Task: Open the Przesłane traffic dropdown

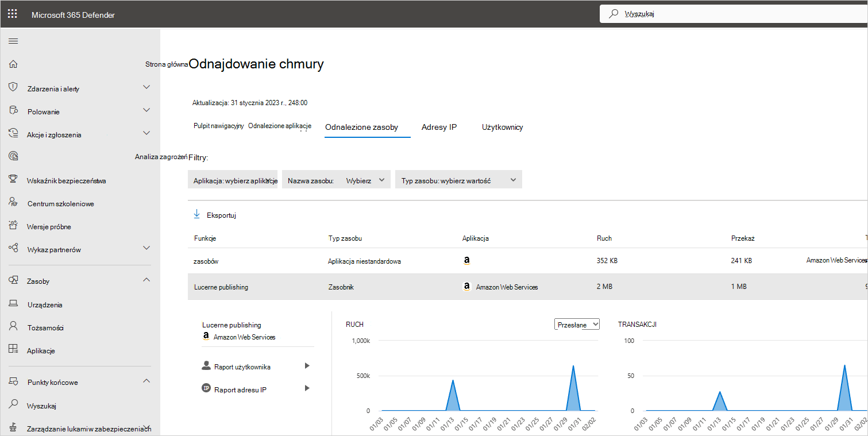Action: 577,324
